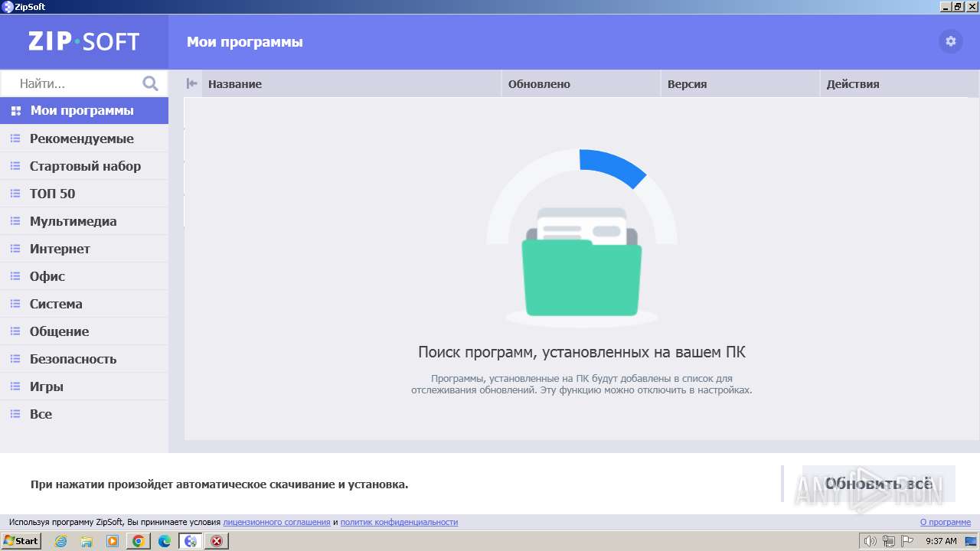Open the Интернет category
The image size is (980, 551).
click(x=84, y=249)
